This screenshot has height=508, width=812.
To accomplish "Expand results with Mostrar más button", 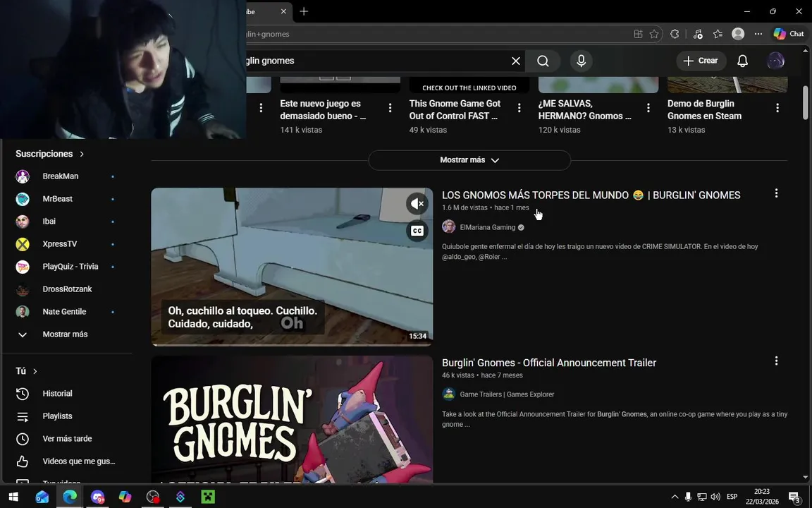I will [469, 160].
